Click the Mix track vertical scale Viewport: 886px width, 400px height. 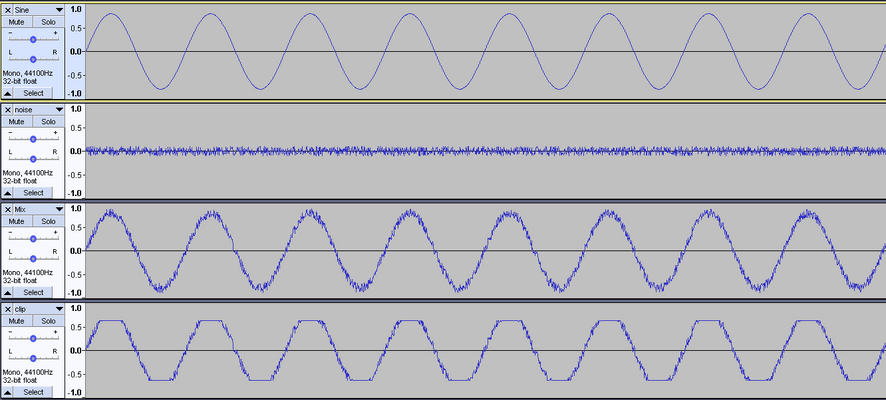coord(75,250)
